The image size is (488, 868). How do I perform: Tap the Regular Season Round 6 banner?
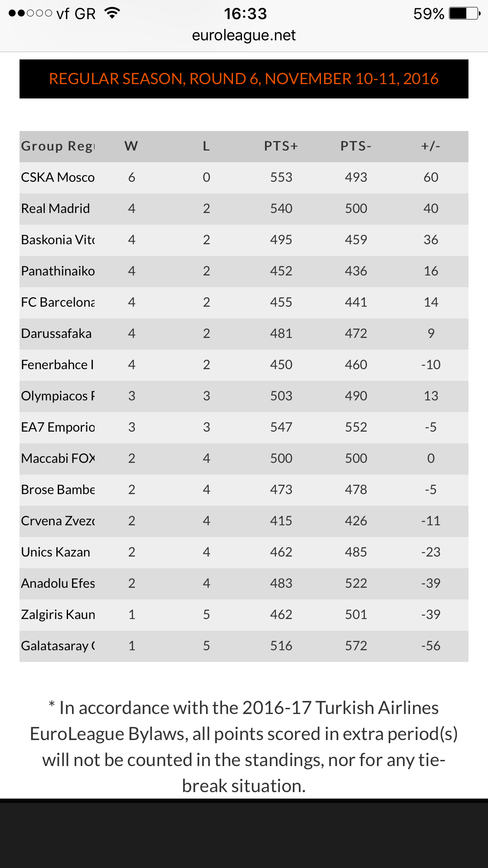point(244,79)
